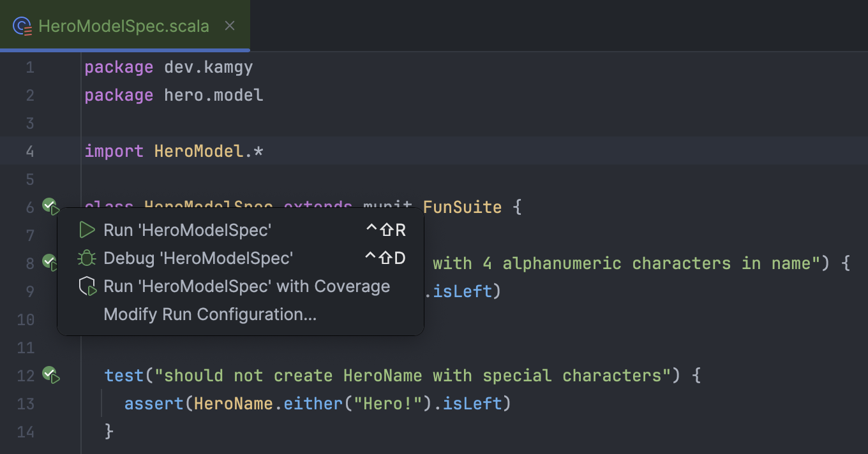Choose Run 'HeroModelSpec' from the popup menu
The width and height of the screenshot is (868, 454).
tap(187, 230)
